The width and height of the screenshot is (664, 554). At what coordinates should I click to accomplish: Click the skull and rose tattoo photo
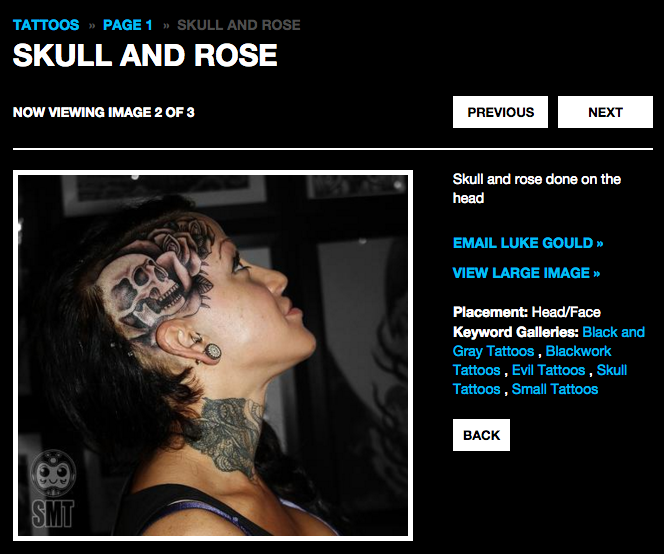[213, 355]
